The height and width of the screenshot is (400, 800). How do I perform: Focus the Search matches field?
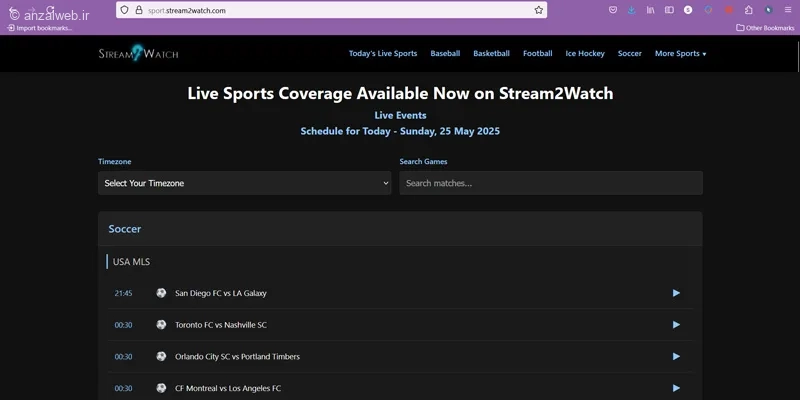[x=551, y=183]
